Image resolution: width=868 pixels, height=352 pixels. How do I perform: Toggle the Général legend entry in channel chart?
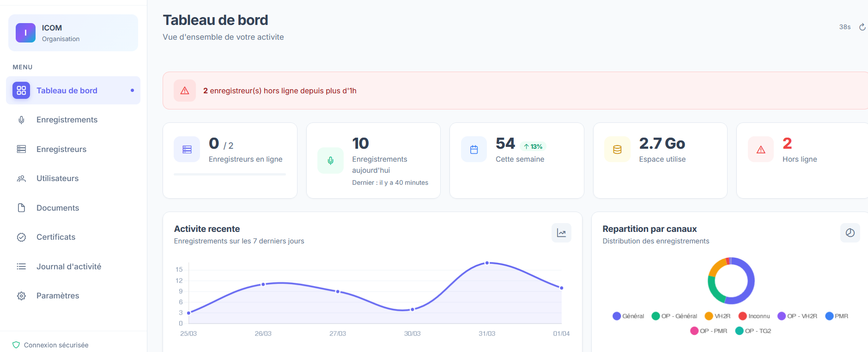(628, 316)
